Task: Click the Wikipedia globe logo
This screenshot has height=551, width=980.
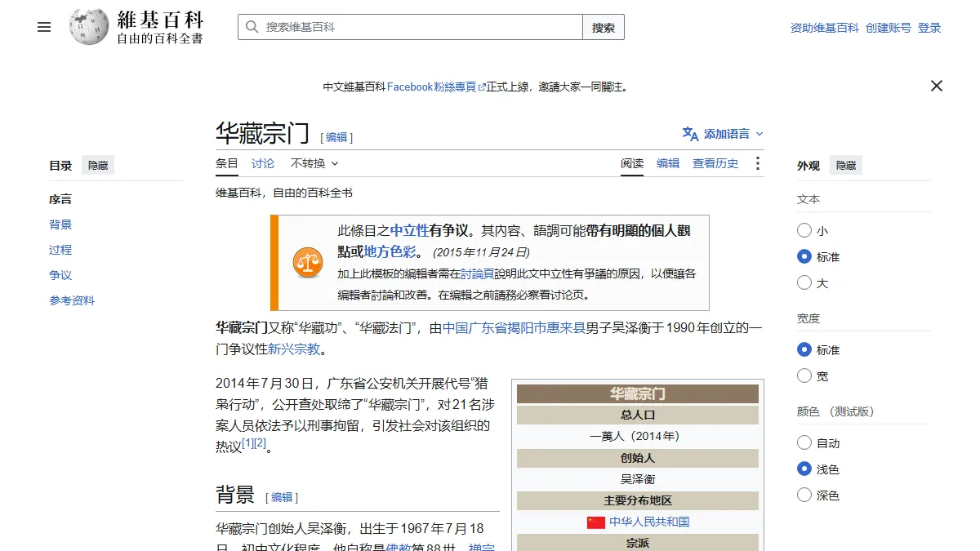Action: (89, 27)
